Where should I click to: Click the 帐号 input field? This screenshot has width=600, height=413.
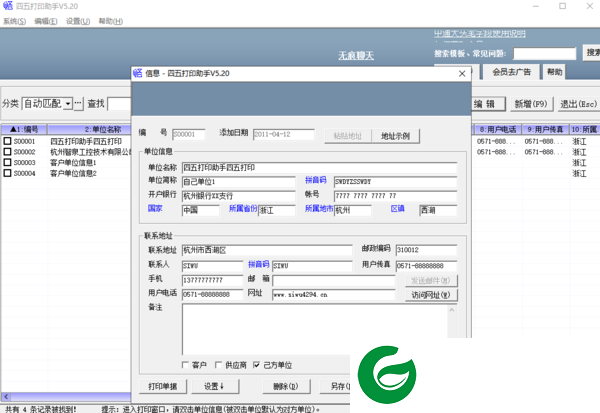(395, 196)
